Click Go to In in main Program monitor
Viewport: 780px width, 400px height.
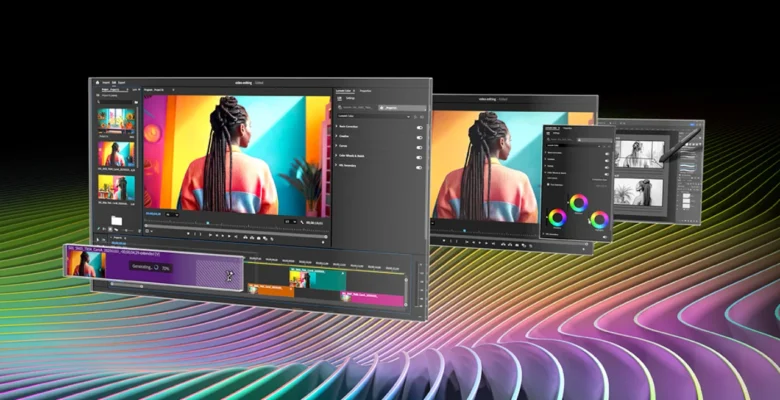point(210,235)
